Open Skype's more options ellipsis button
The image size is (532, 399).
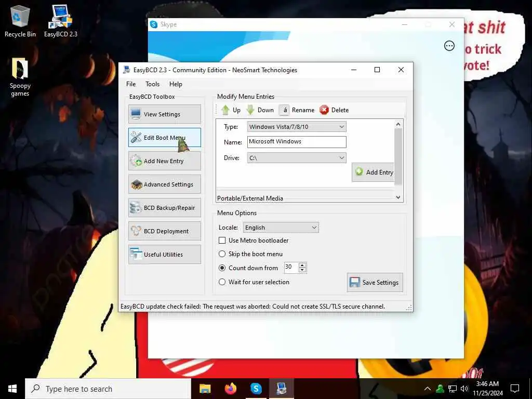[x=449, y=46]
